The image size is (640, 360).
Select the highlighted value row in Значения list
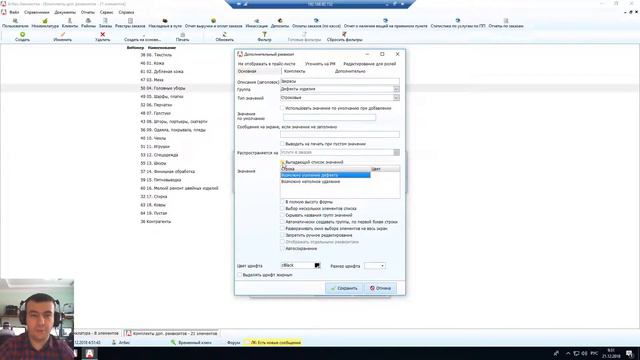tap(325, 175)
